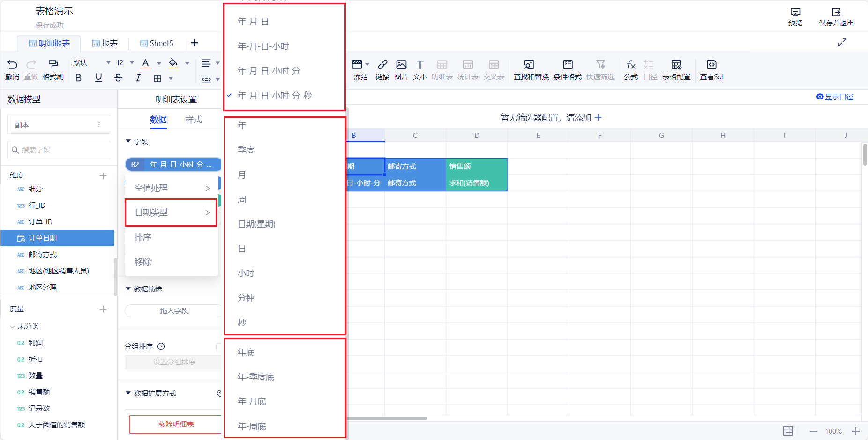Click the undo (撤销) icon

[12, 65]
